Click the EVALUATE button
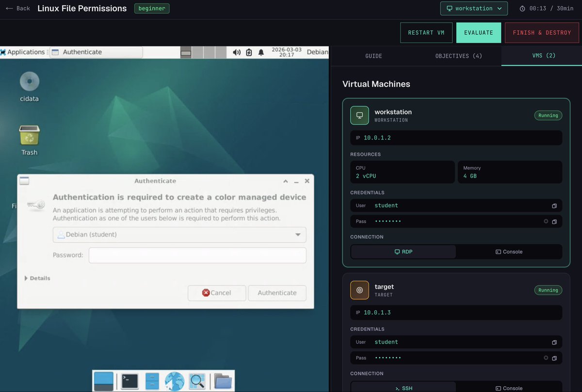 tap(479, 32)
